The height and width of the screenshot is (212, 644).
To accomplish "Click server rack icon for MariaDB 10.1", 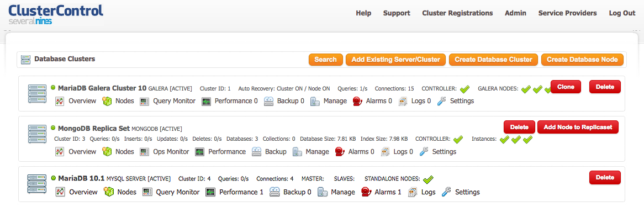I will pos(37,184).
